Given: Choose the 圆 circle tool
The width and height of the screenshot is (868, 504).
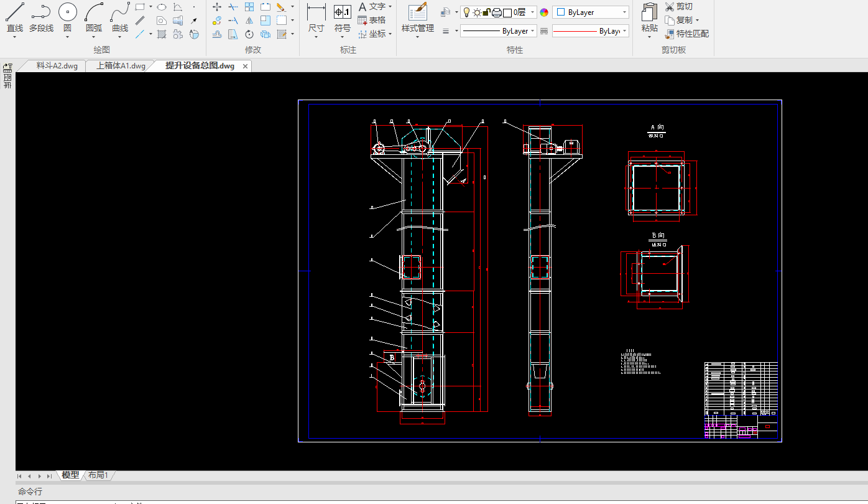Looking at the screenshot, I should pyautogui.click(x=67, y=17).
